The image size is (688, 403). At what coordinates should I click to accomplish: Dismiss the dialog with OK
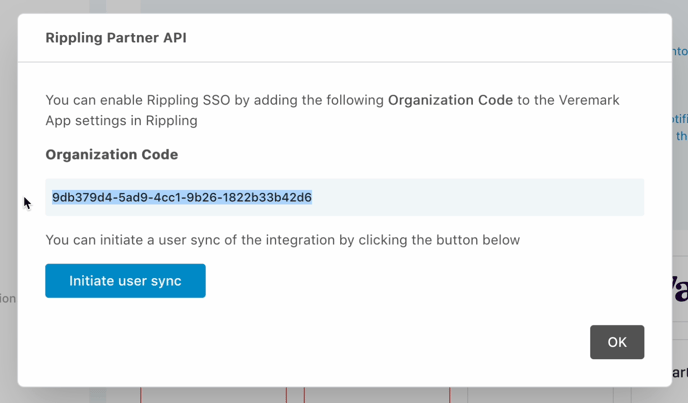coord(617,342)
